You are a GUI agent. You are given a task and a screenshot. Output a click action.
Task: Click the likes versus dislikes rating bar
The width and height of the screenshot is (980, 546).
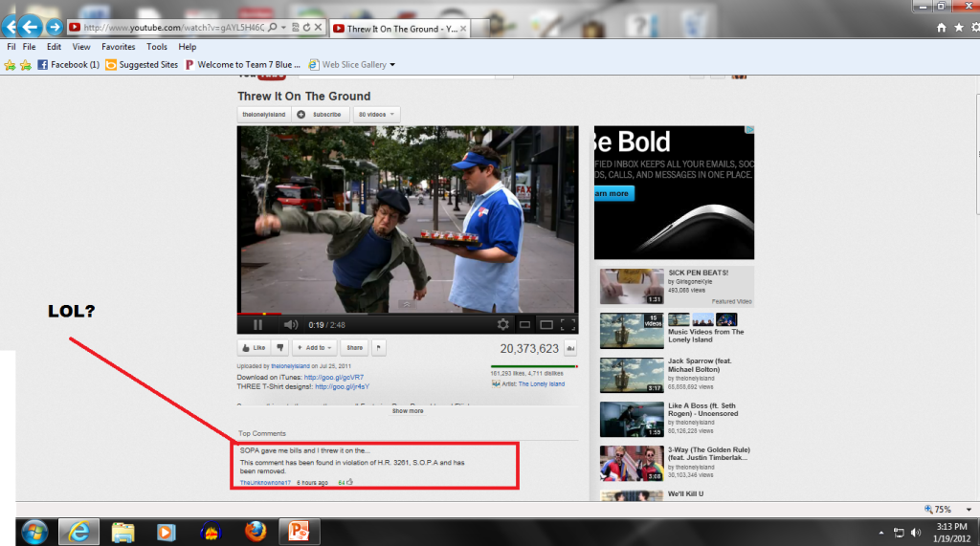[534, 366]
